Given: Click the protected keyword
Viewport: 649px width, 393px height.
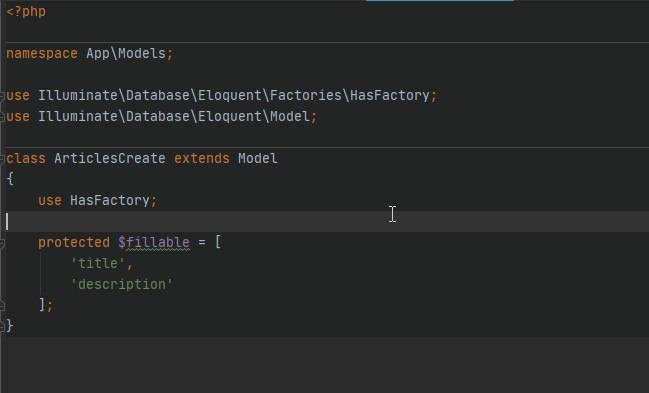Looking at the screenshot, I should (x=74, y=243).
